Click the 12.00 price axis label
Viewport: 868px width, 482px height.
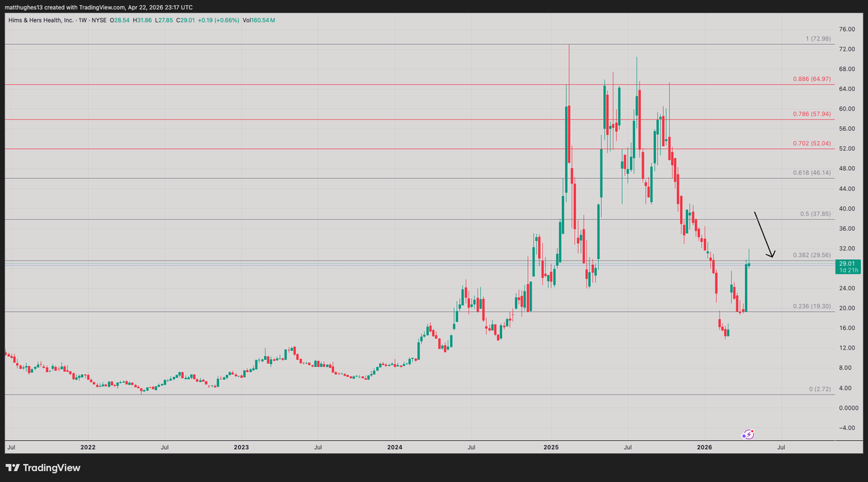click(x=847, y=348)
